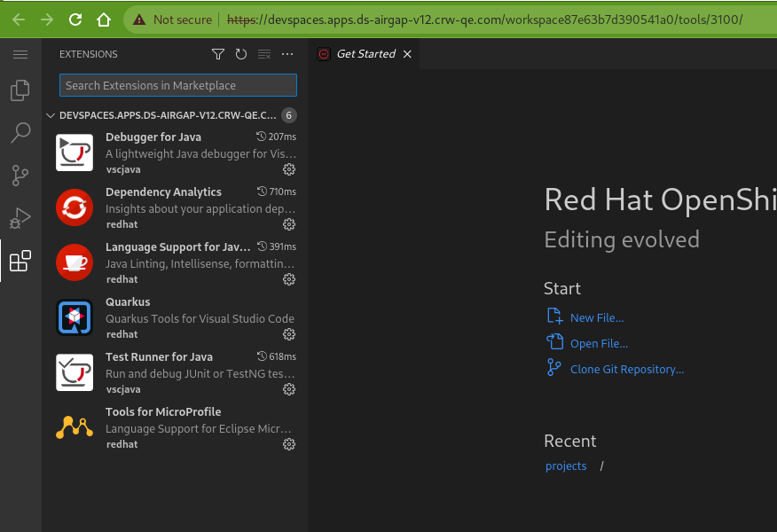777x532 pixels.
Task: Click the Filter Extensions funnel icon
Action: click(218, 55)
